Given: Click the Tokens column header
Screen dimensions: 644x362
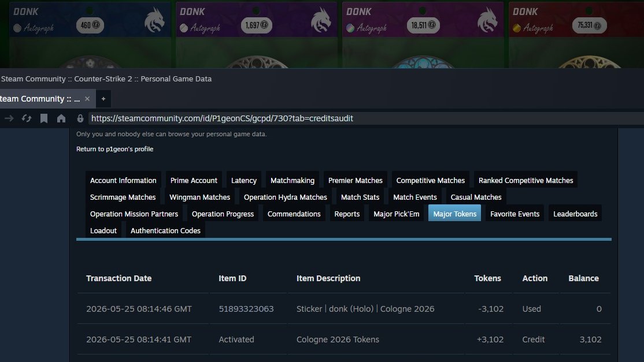Looking at the screenshot, I should pyautogui.click(x=487, y=278).
